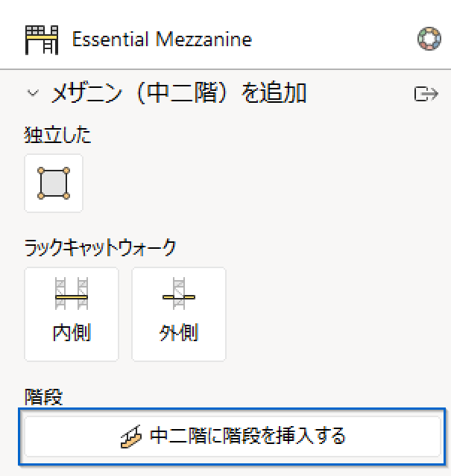Select the freestanding mezzanine square icon

54,183
